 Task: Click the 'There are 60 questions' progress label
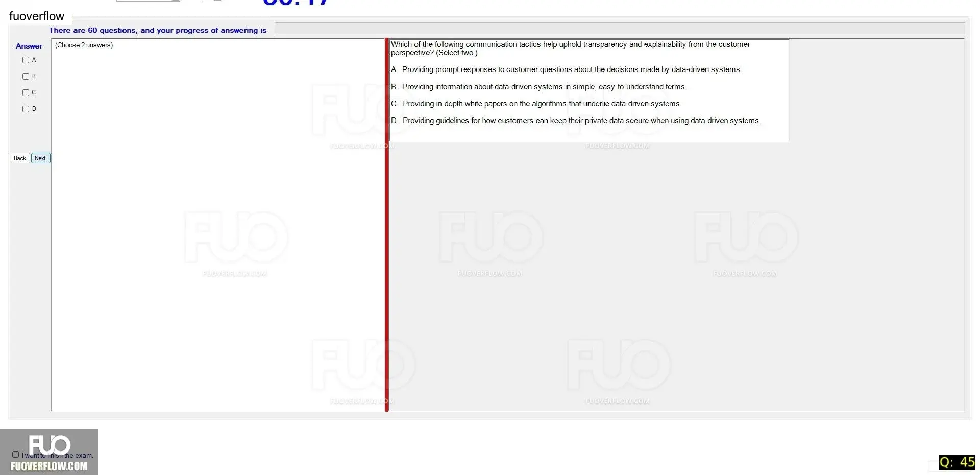[158, 30]
